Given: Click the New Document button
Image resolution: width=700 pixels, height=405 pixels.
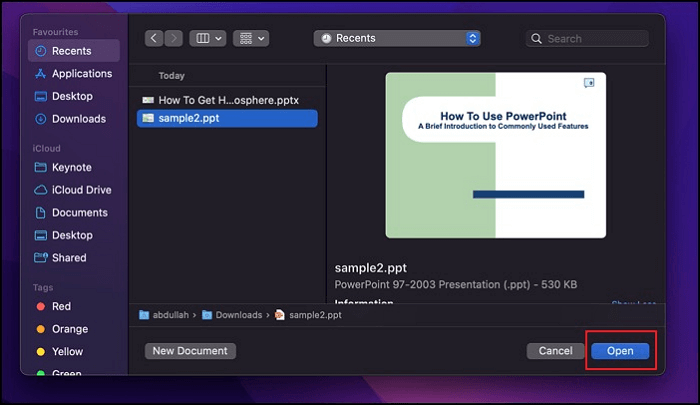Looking at the screenshot, I should (190, 351).
